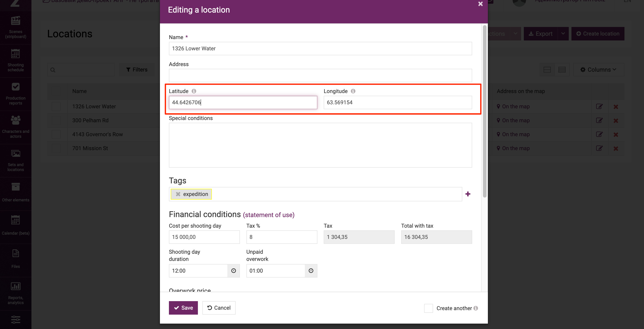Open Shooting schedule in sidebar

tap(15, 61)
